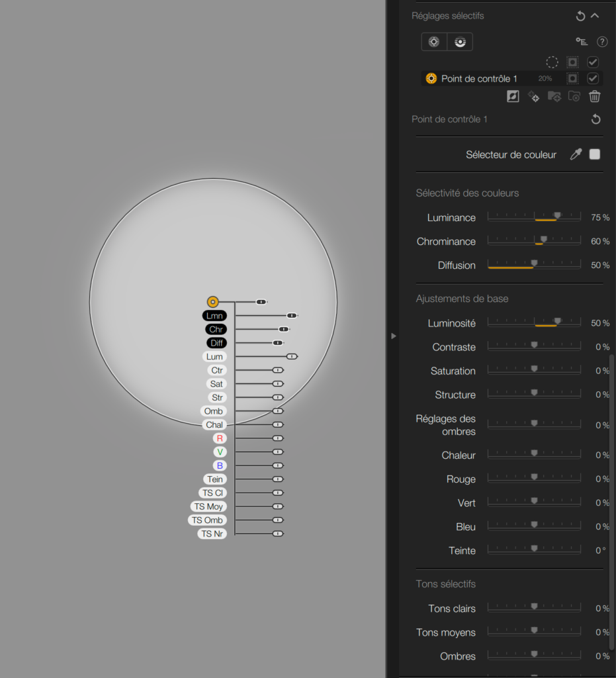Adjust the Diffusion slider
The image size is (616, 678).
coord(535,265)
